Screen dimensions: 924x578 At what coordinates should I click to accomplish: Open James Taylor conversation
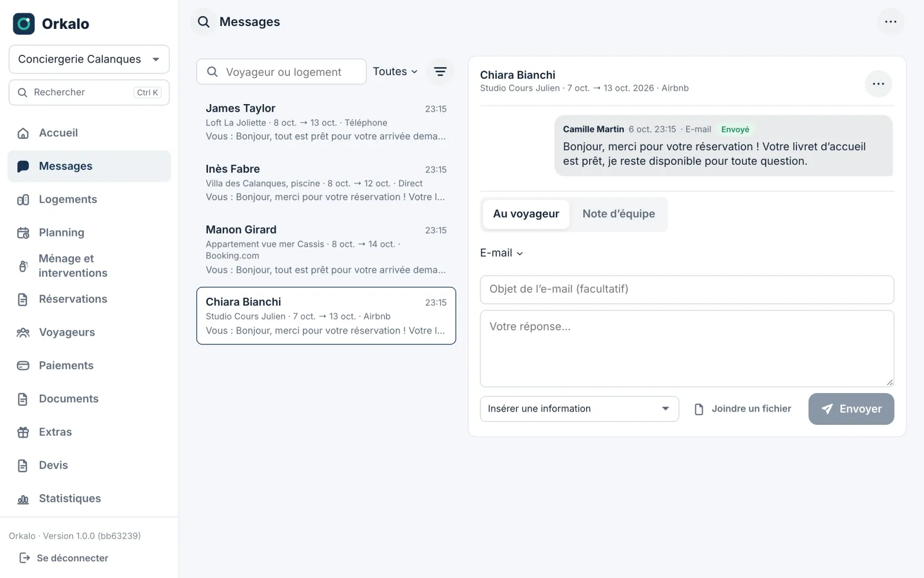click(326, 122)
